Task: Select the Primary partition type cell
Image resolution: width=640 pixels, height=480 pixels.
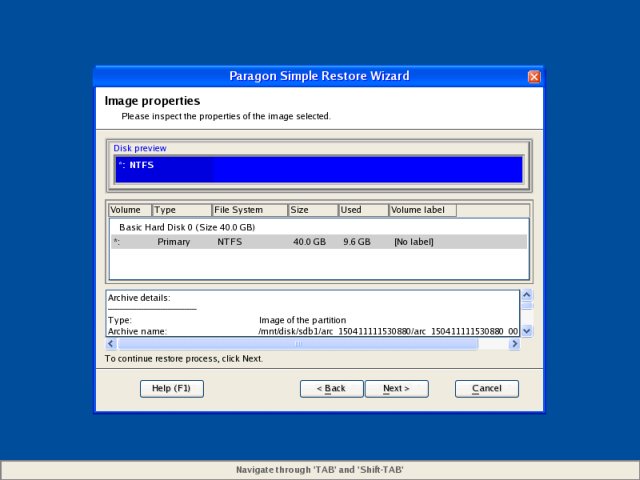Action: click(173, 242)
